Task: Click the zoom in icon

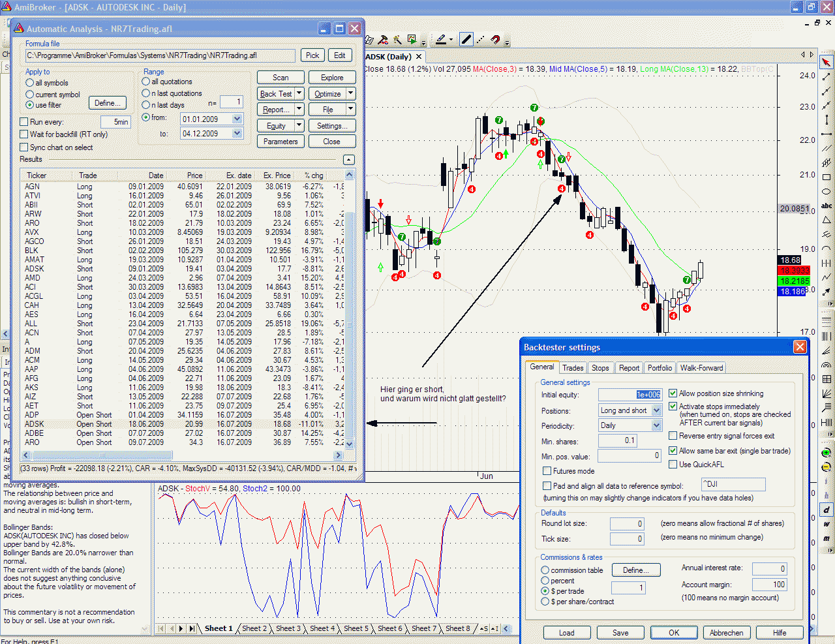Action: click(827, 453)
